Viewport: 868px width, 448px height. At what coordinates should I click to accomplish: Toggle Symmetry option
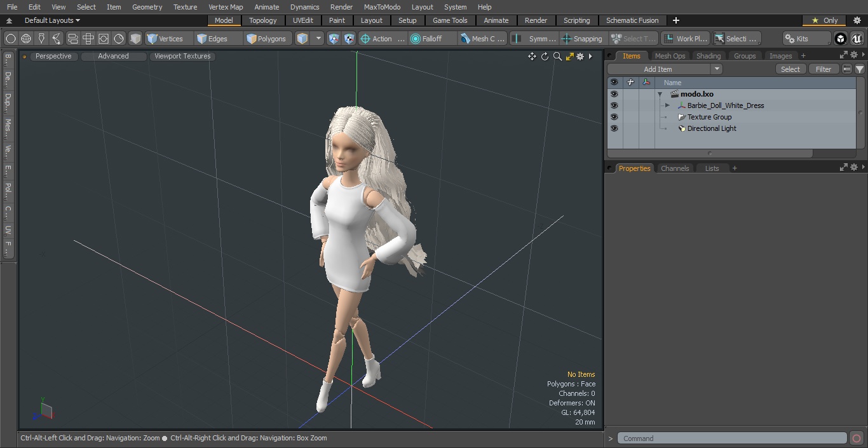[534, 39]
